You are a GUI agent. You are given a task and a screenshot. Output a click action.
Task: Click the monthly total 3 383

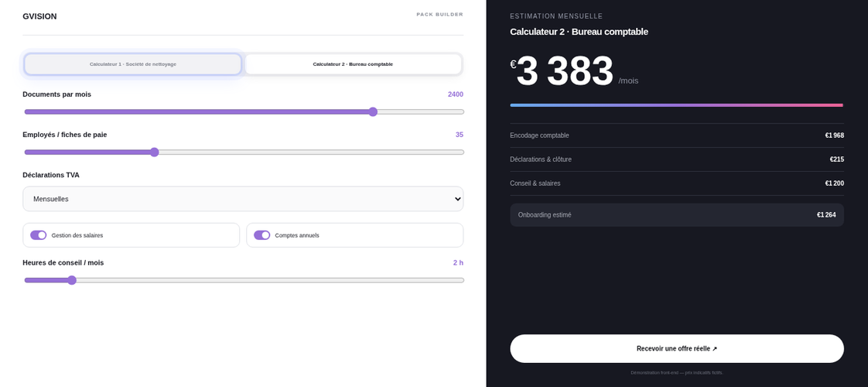565,71
